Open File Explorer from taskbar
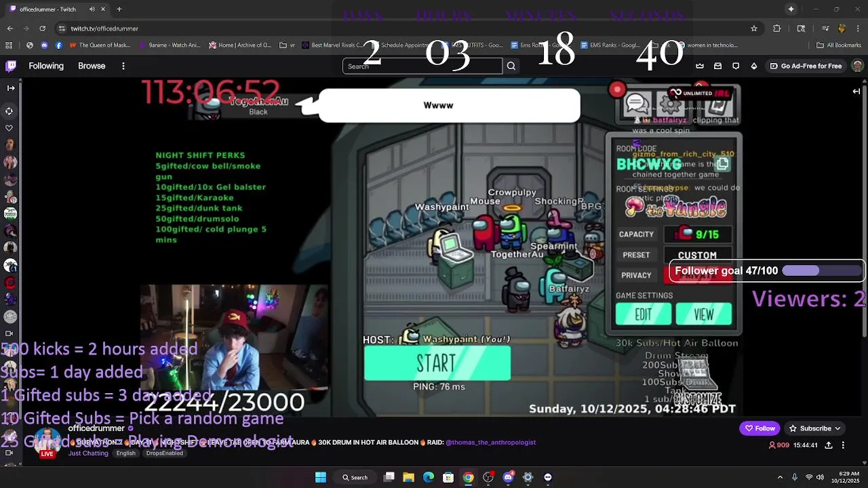Screen dimensions: 868x488 pos(408,477)
